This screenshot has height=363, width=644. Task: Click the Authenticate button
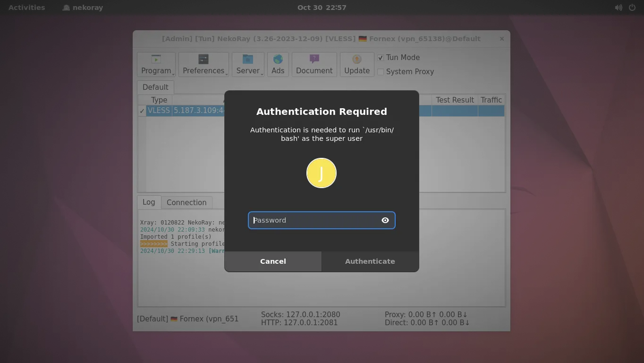point(370,261)
